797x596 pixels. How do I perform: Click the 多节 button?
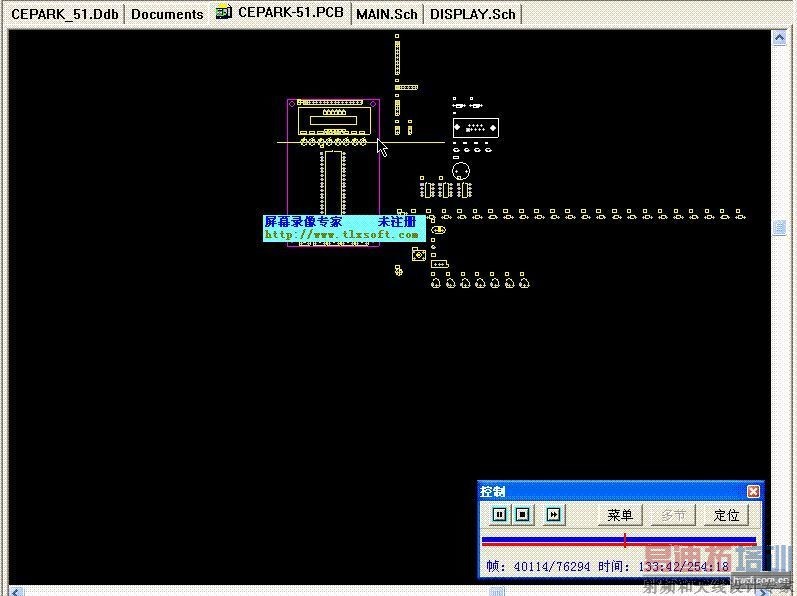point(673,515)
